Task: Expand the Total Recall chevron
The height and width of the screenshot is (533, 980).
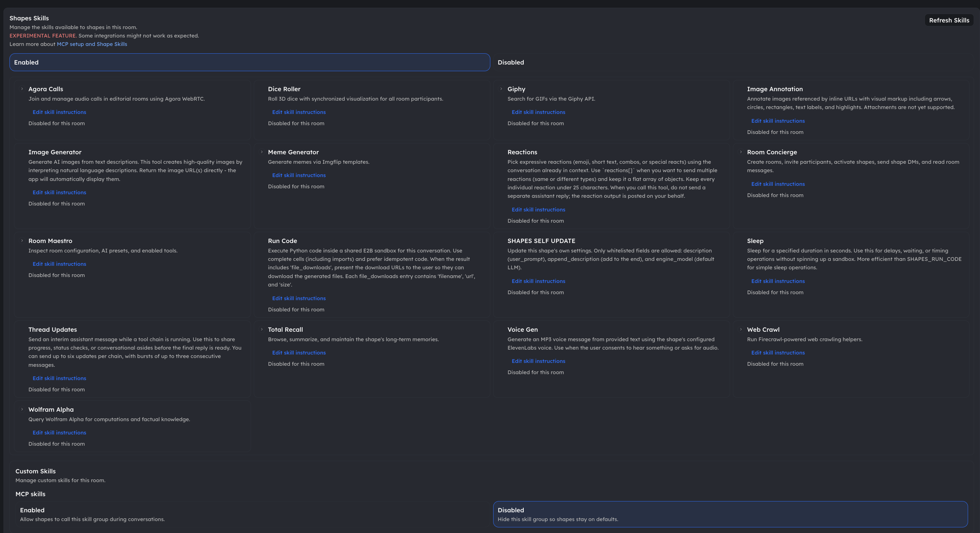Action: coord(262,330)
